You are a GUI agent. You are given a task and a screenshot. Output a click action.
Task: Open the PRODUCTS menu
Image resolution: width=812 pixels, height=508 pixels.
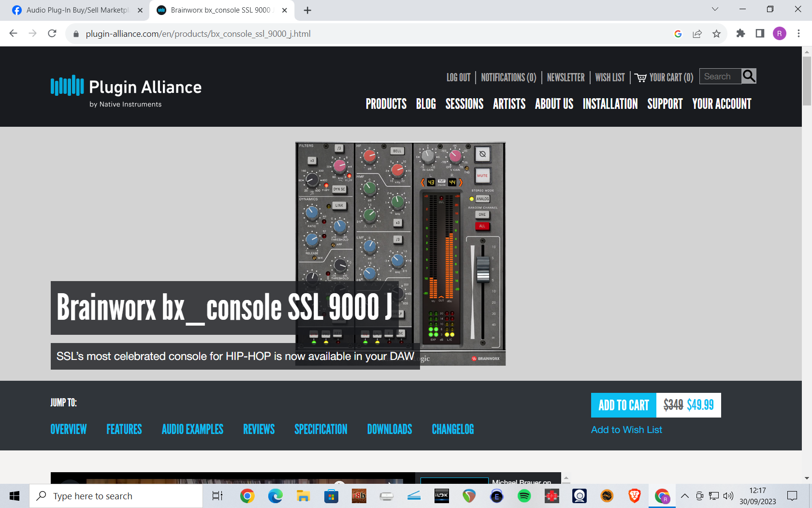click(386, 104)
